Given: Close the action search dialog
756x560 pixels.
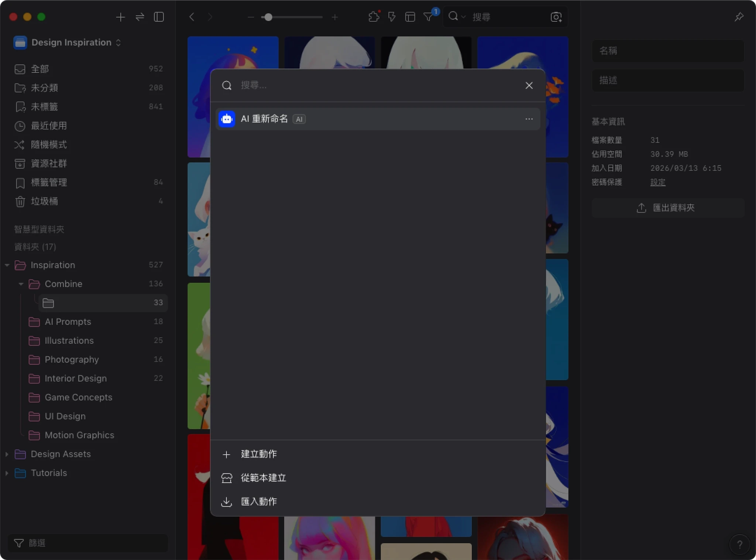Looking at the screenshot, I should click(x=529, y=86).
